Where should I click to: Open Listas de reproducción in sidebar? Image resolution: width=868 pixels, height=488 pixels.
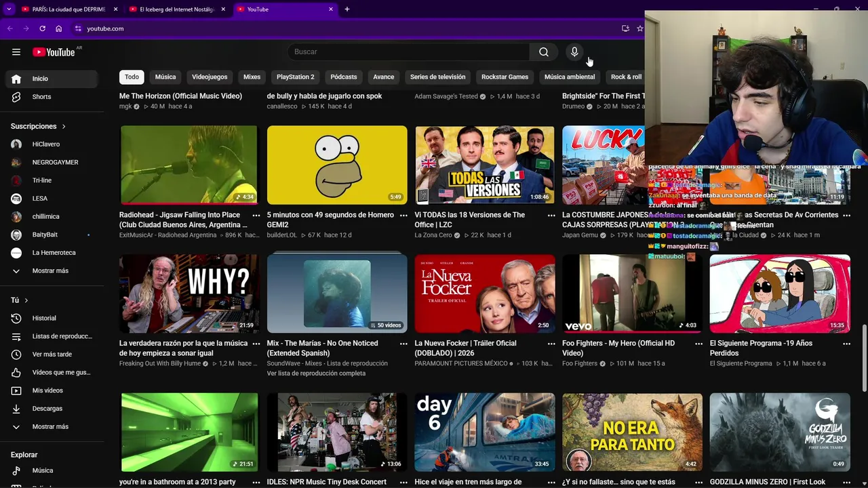click(52, 336)
